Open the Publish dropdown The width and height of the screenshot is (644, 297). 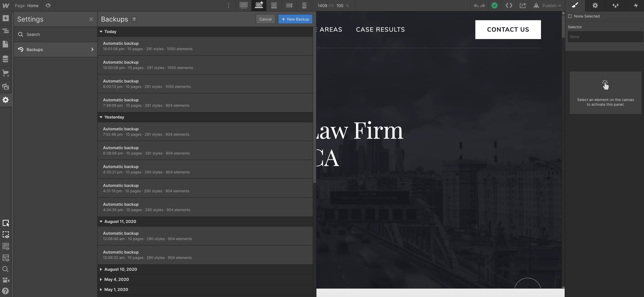tap(548, 6)
